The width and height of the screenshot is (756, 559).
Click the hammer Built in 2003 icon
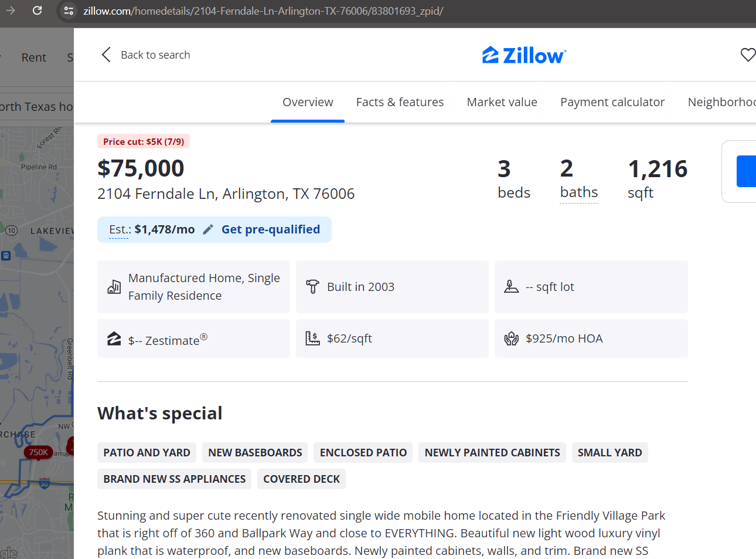point(312,287)
